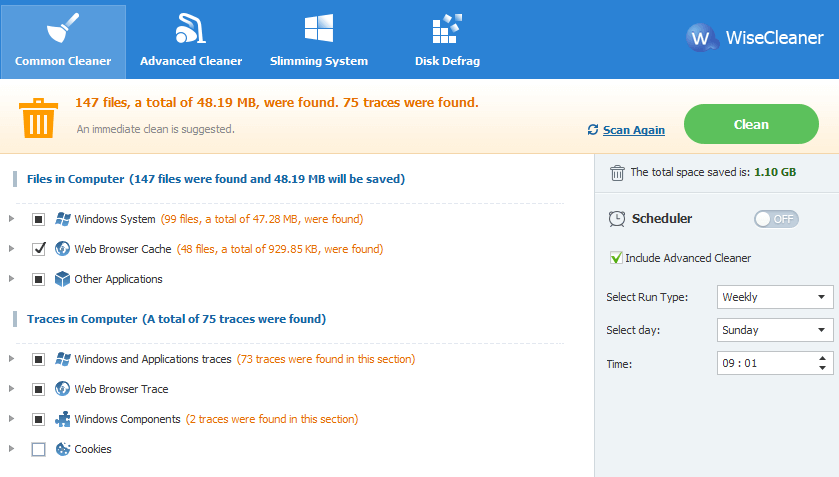Click the Web Browser Cache globe icon
This screenshot has height=477, width=839.
(x=63, y=249)
